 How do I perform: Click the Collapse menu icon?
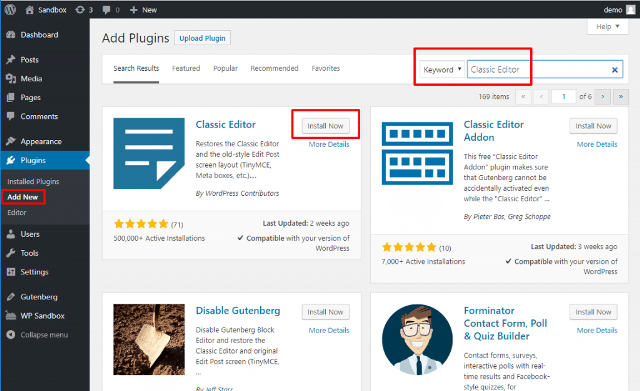click(x=11, y=335)
